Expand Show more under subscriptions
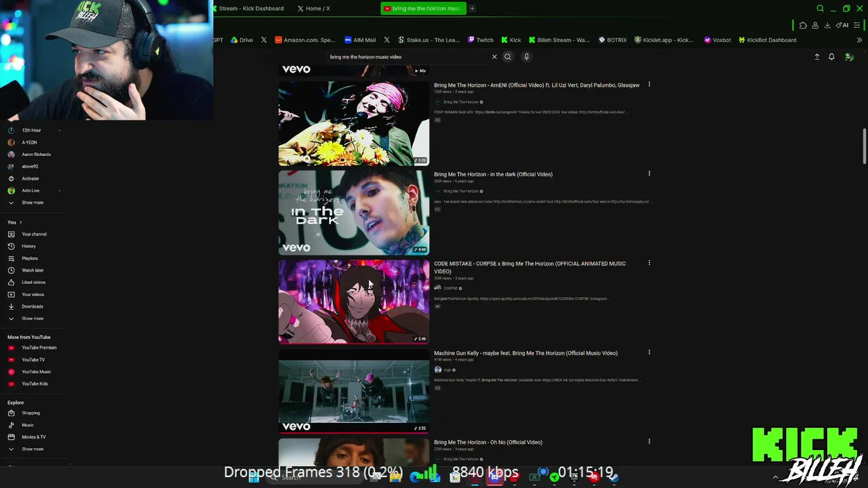 pyautogui.click(x=32, y=203)
